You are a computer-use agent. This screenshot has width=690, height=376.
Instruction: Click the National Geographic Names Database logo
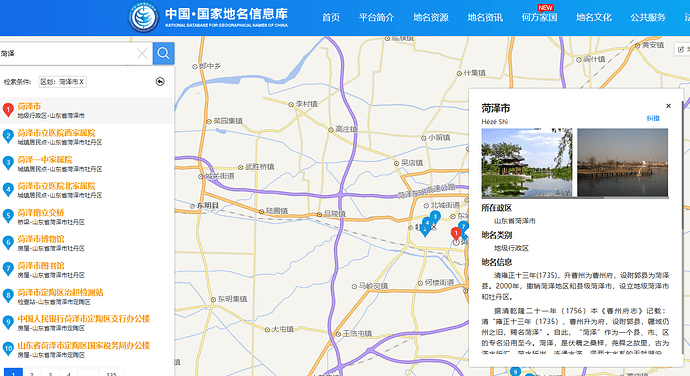pos(143,18)
